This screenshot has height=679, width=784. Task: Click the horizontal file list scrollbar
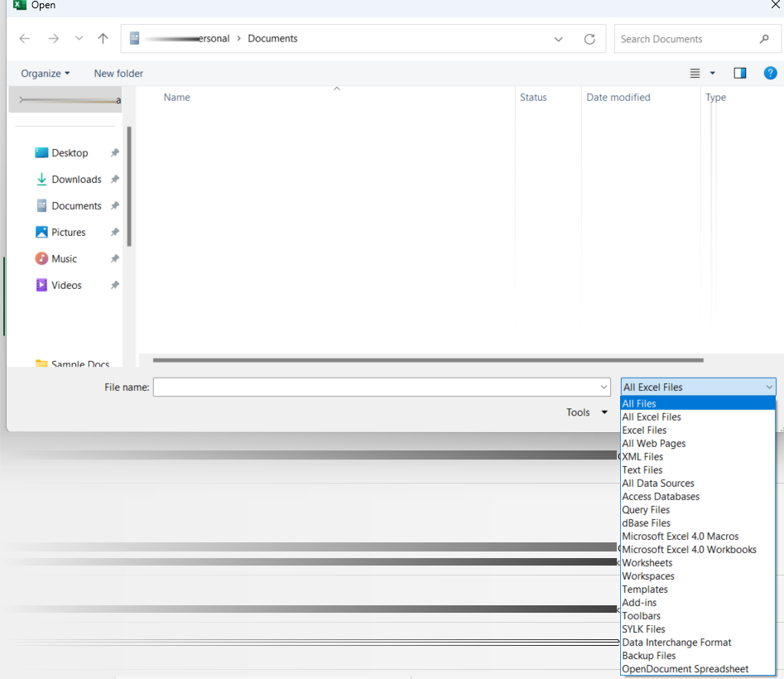(x=428, y=360)
